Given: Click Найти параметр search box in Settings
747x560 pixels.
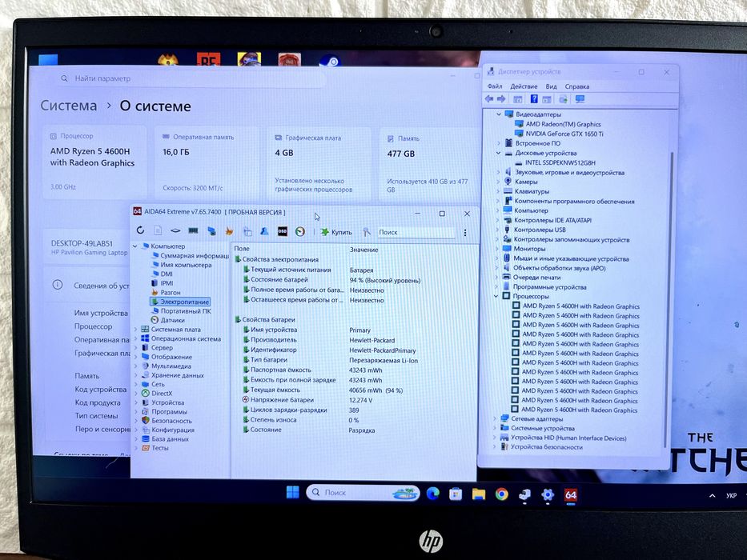Looking at the screenshot, I should [x=191, y=78].
